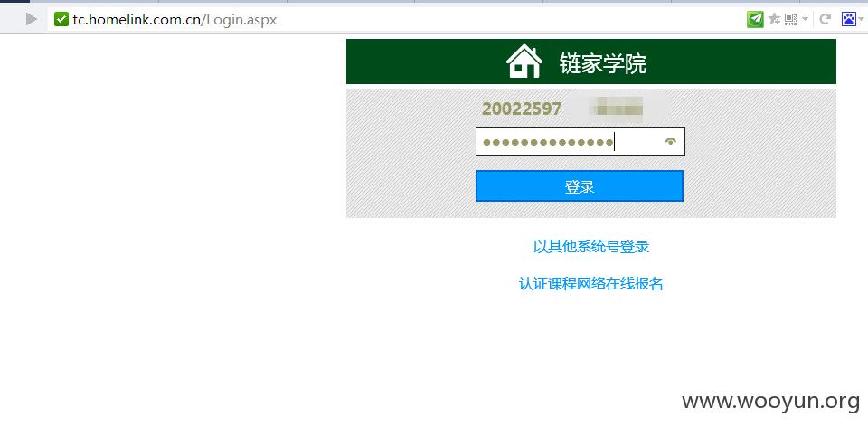Viewport: 868px width, 427px height.
Task: Click into the password input field
Action: (580, 141)
